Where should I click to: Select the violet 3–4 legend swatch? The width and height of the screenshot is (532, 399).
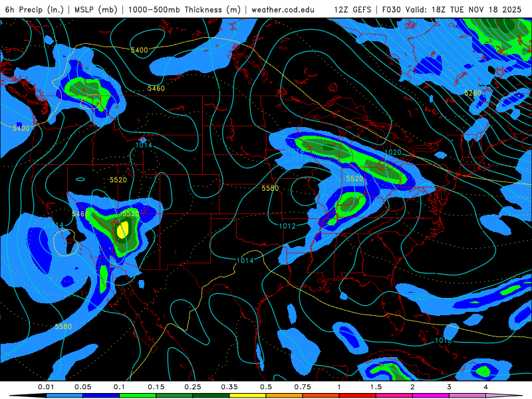[467, 396]
